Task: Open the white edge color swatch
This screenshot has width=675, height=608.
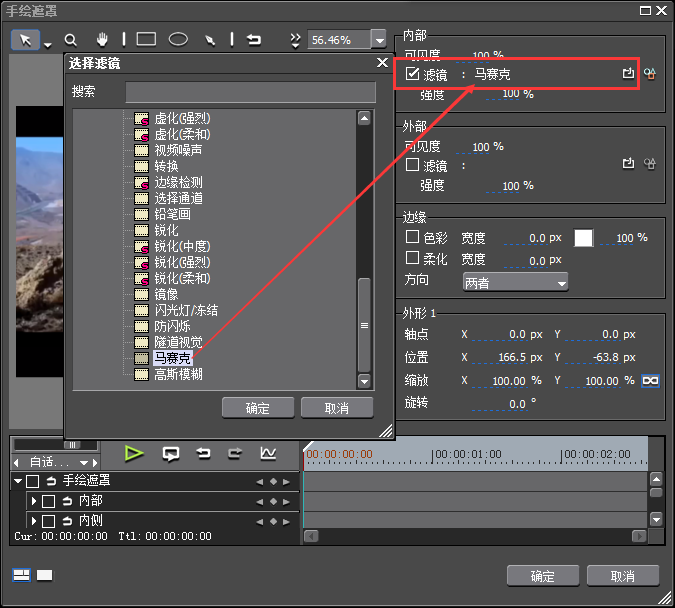Action: pyautogui.click(x=583, y=238)
